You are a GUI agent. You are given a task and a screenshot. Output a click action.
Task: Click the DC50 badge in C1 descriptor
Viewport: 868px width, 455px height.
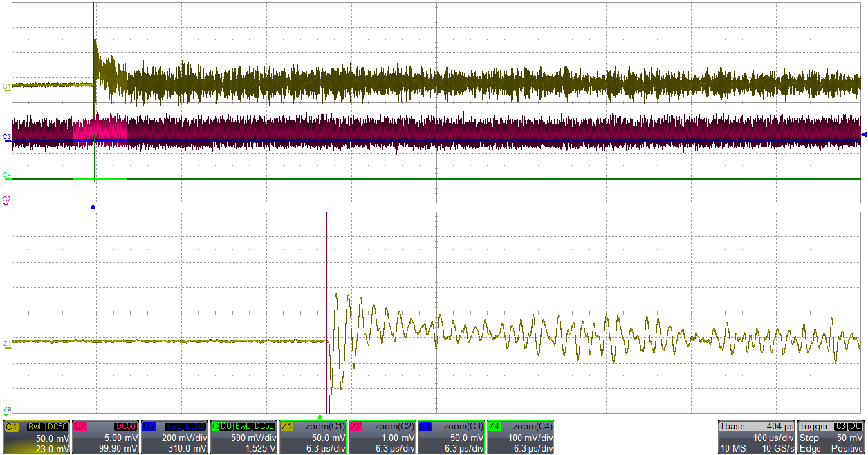[57, 427]
